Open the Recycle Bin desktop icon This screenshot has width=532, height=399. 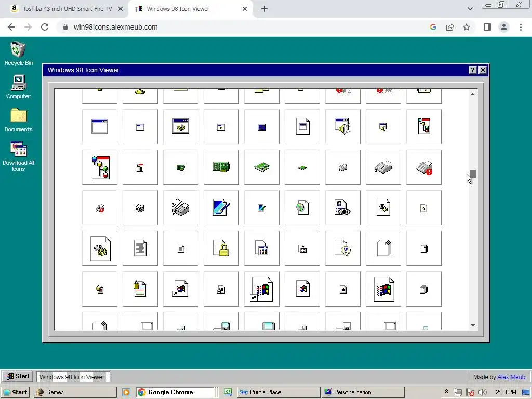(18, 53)
